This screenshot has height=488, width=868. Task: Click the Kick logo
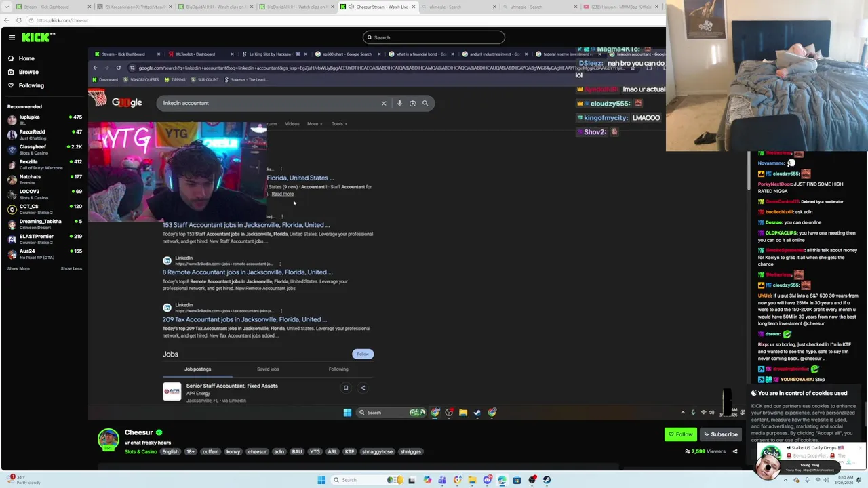[x=35, y=37]
